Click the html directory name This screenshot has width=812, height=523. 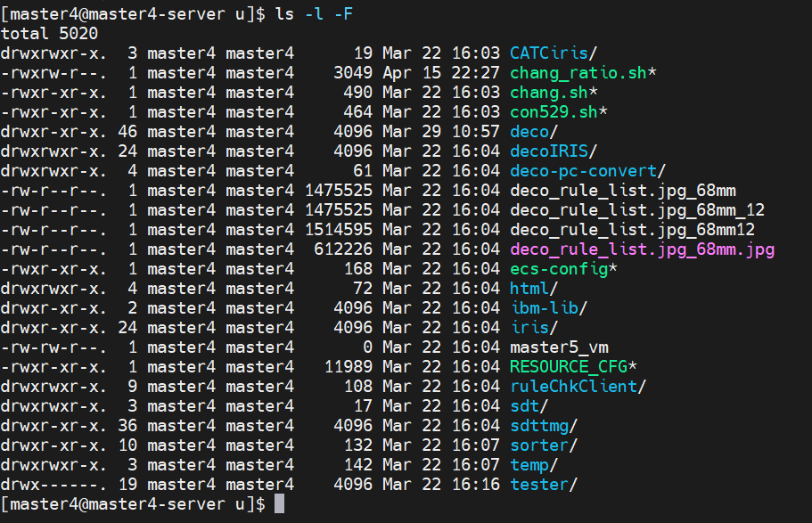529,289
